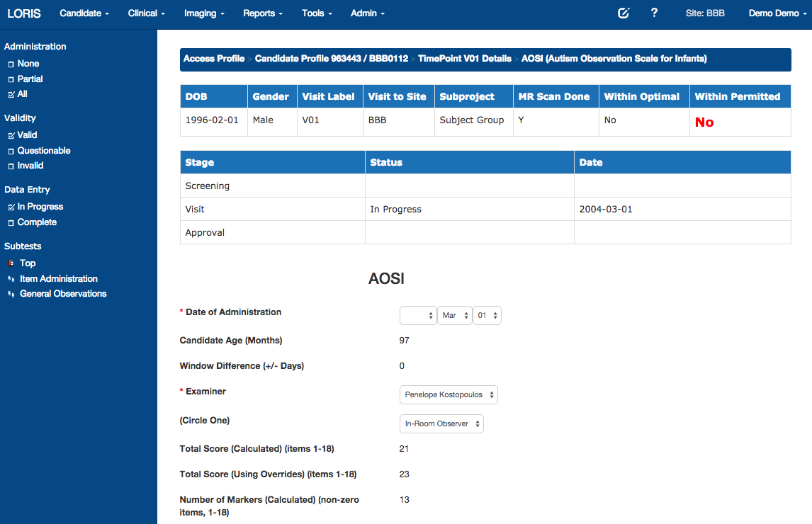The image size is (812, 524).
Task: Toggle the Partial administration checkbox
Action: 11,79
